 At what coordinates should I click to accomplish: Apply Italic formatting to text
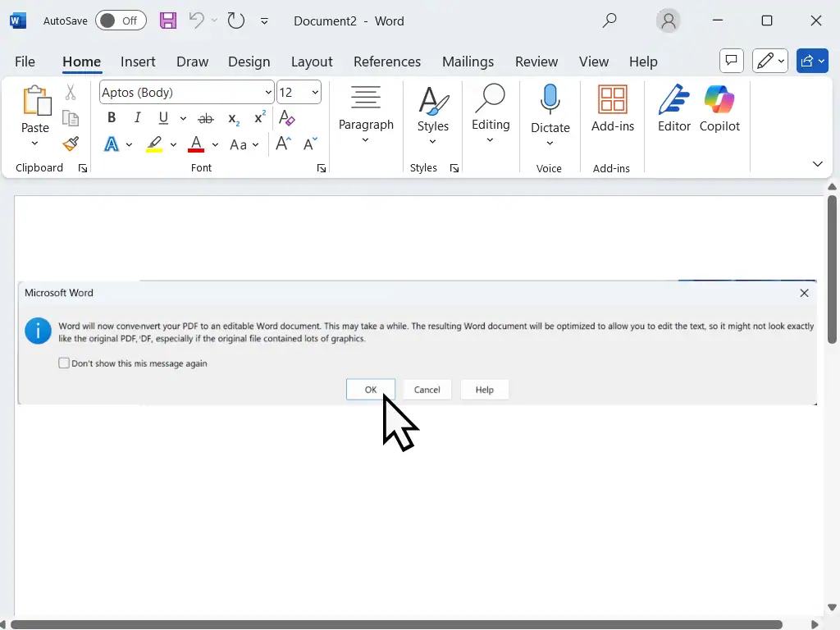pos(137,118)
